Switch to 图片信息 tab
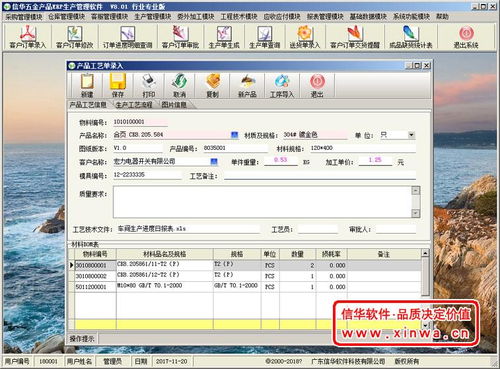This screenshot has height=369, width=500. click(174, 105)
